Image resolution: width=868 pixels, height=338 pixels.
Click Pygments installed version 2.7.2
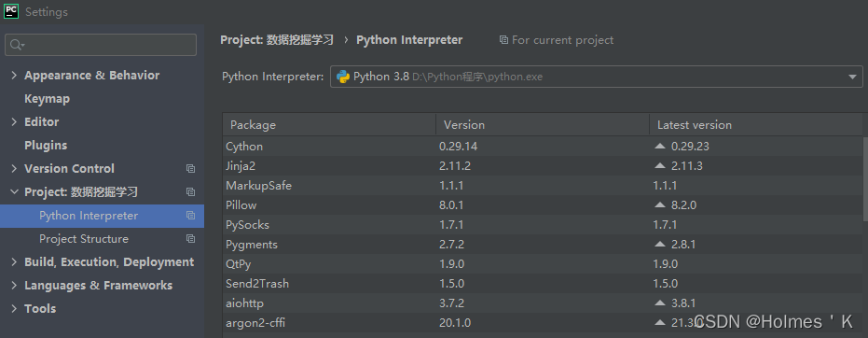tap(451, 245)
